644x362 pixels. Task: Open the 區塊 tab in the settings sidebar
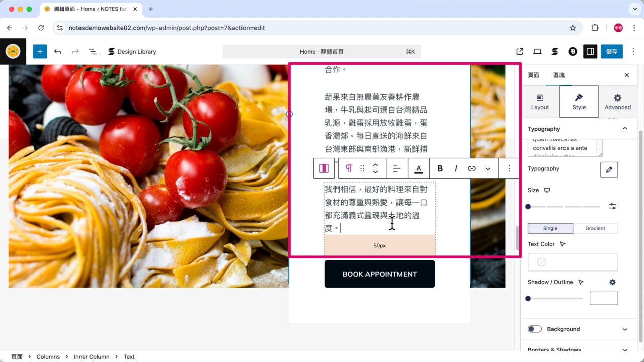558,75
